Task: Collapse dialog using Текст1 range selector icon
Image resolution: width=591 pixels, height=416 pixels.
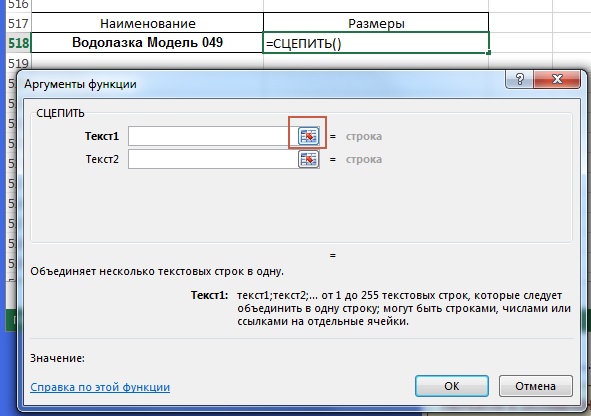Action: pos(308,136)
